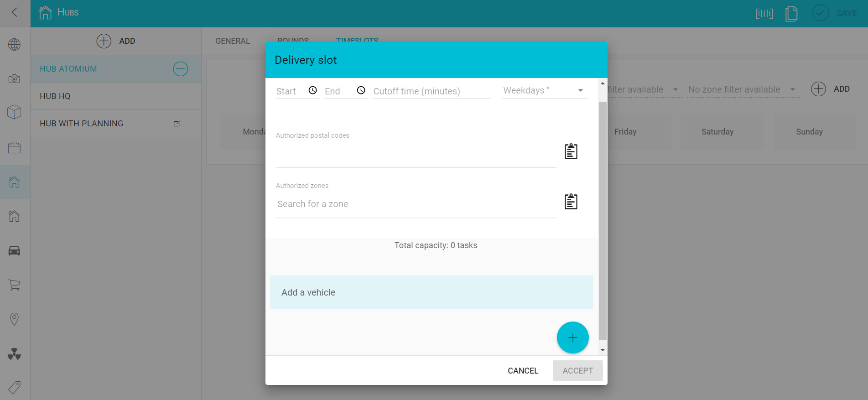Open the camera icon in the sidebar
The image size is (868, 400).
pos(15,79)
